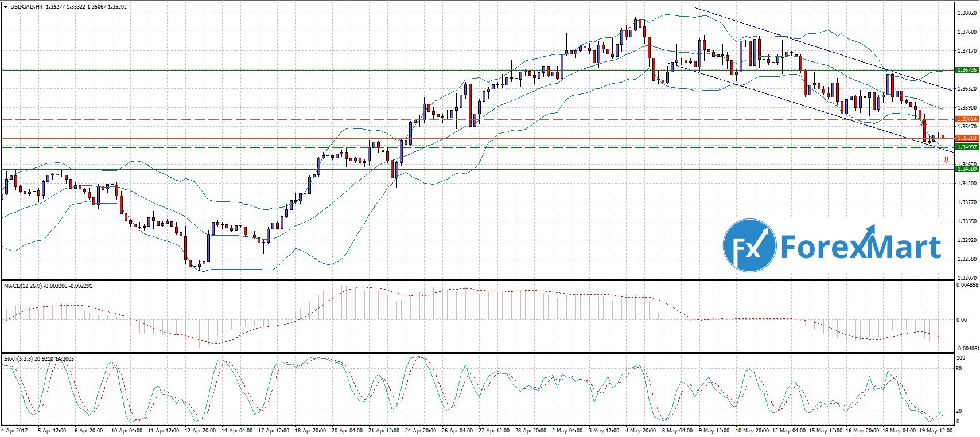Click price scale value 1.36320
980x437 pixels.
point(967,89)
